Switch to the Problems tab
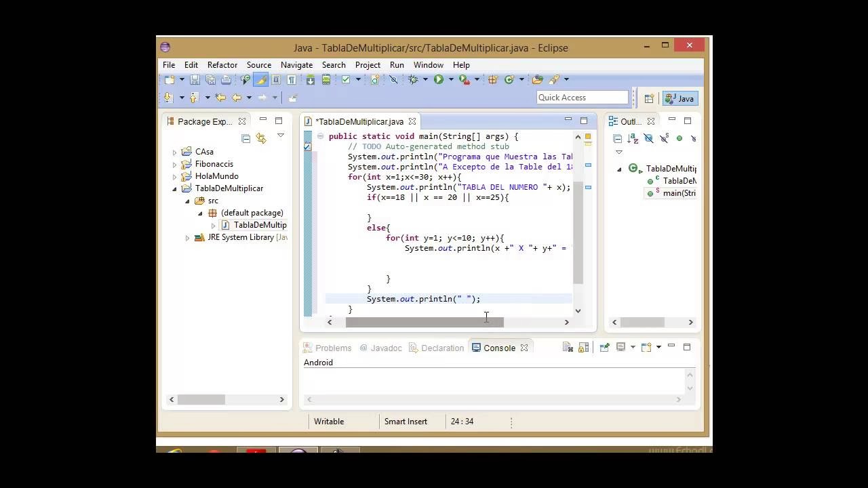The width and height of the screenshot is (868, 488). click(x=327, y=348)
